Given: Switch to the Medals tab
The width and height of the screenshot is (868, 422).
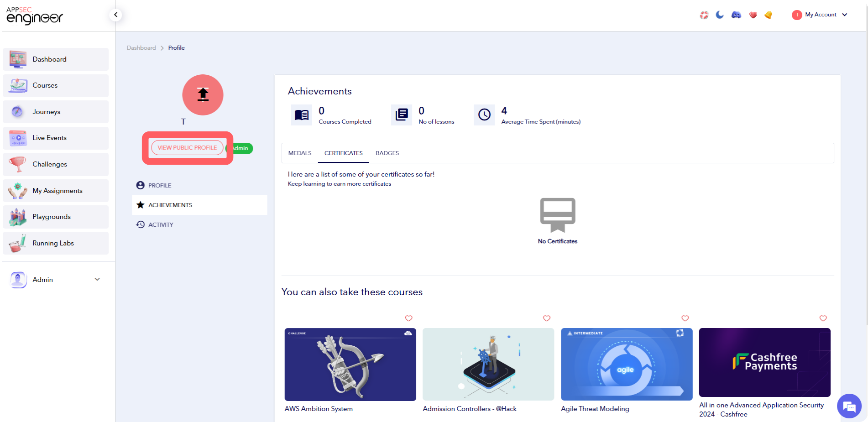Looking at the screenshot, I should (300, 153).
